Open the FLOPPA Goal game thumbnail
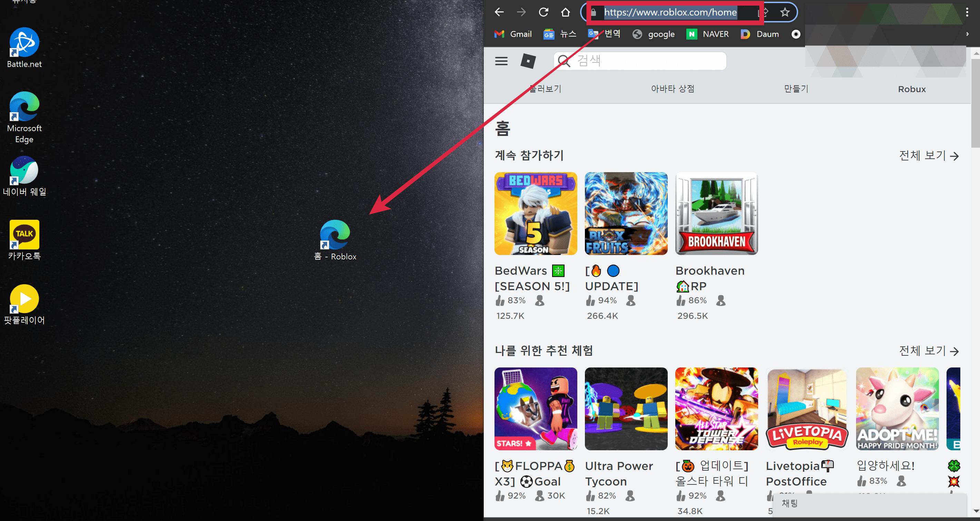The height and width of the screenshot is (521, 980). pyautogui.click(x=536, y=409)
